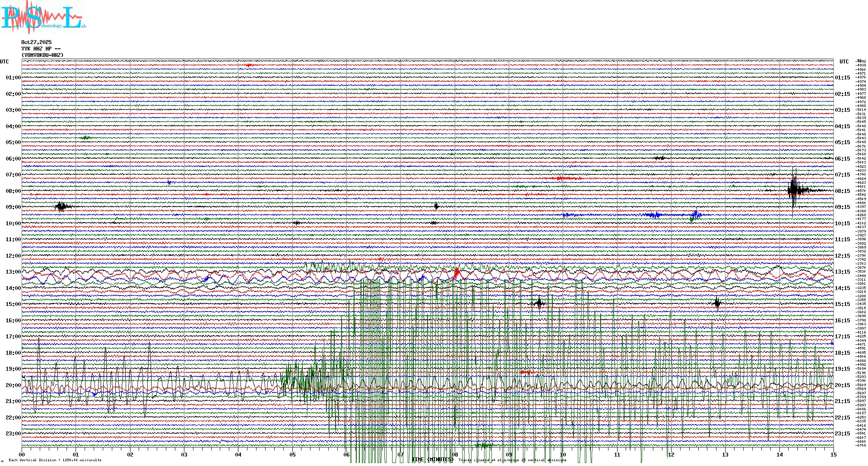Click the minute 08 tick label at bottom
This screenshot has width=868, height=466.
[x=455, y=455]
